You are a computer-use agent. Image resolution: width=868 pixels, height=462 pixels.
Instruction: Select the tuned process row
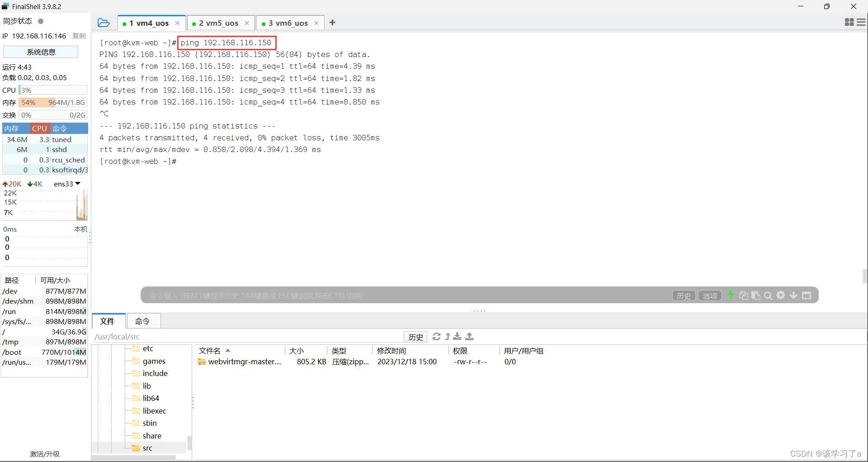point(45,139)
